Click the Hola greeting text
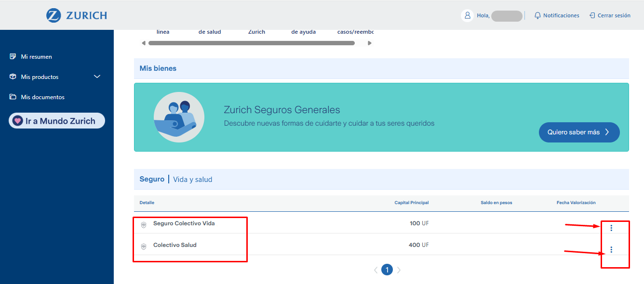 tap(483, 16)
